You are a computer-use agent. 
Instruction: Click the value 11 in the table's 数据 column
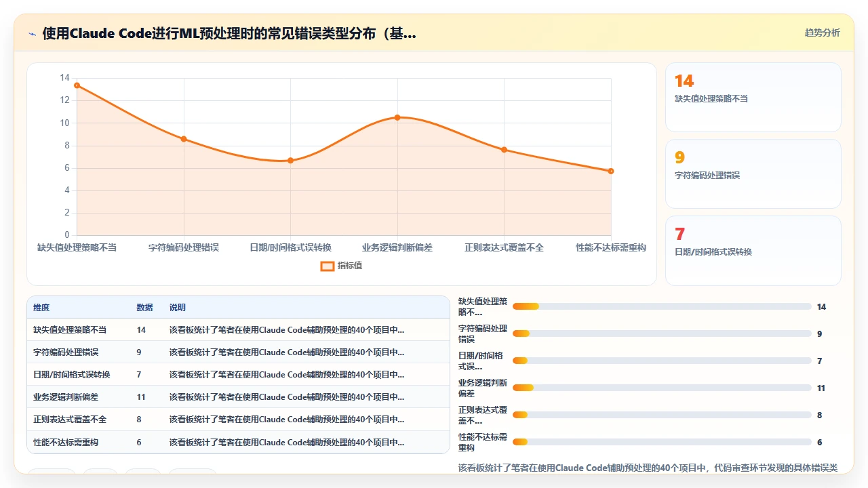tap(141, 397)
